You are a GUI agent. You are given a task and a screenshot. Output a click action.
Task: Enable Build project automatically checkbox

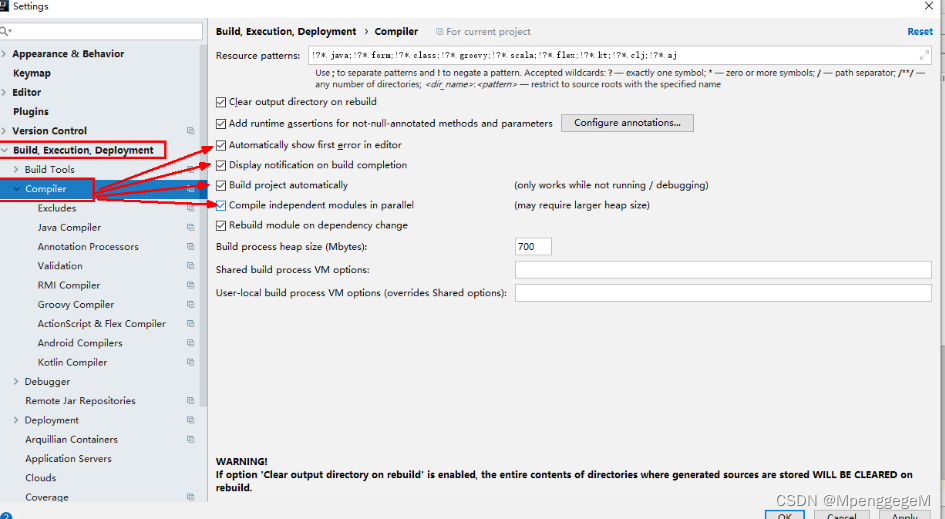pyautogui.click(x=221, y=185)
